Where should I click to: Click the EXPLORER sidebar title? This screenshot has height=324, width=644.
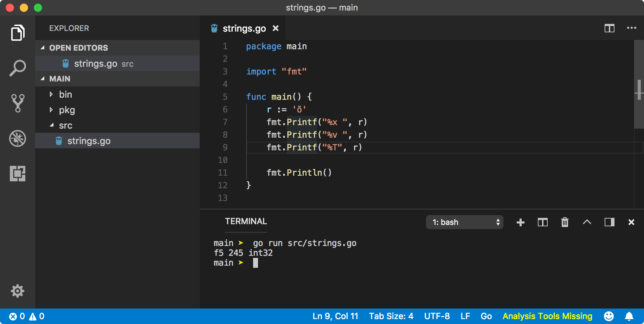69,28
